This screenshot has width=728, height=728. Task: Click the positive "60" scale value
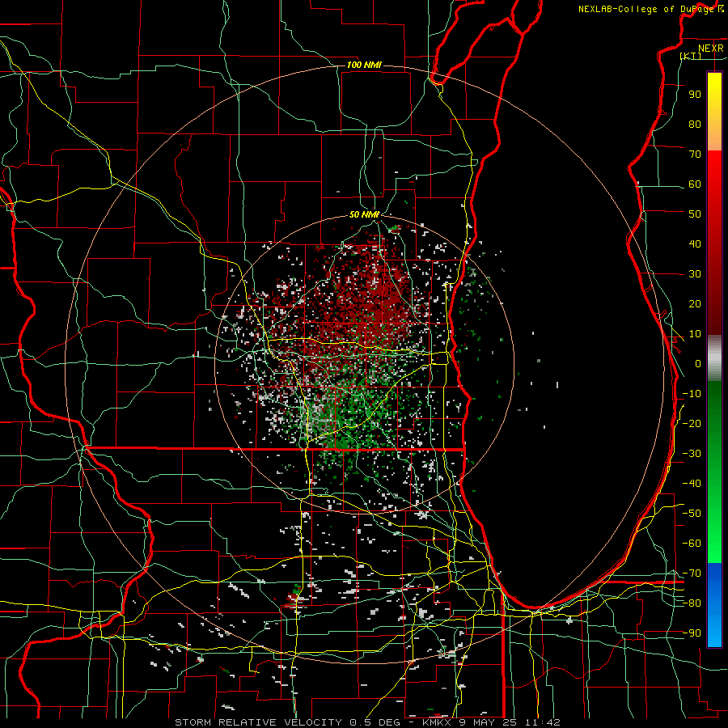695,184
